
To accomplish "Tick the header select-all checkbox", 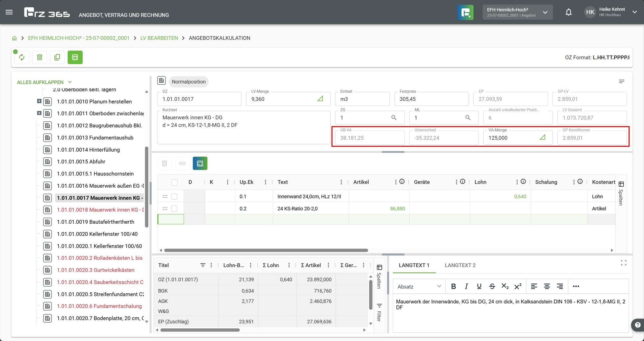I will click(175, 182).
